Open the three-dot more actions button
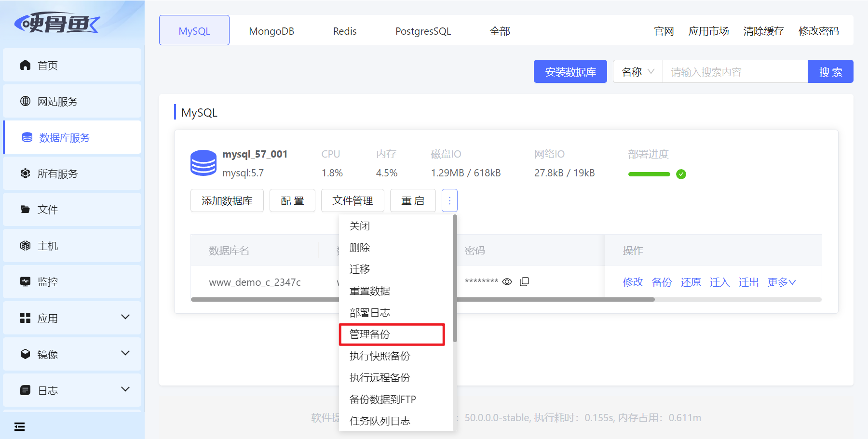This screenshot has width=868, height=439. (449, 200)
